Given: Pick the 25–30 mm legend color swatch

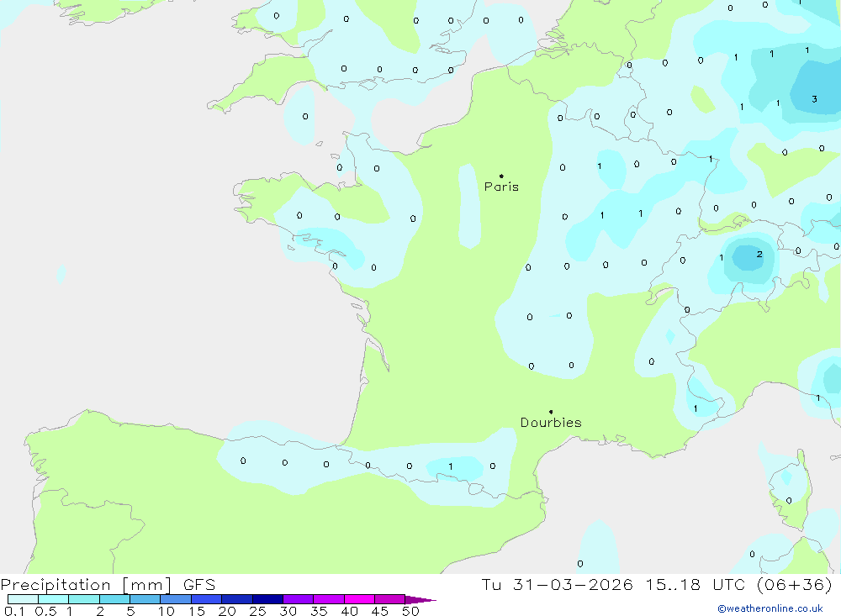Looking at the screenshot, I should point(267,599).
